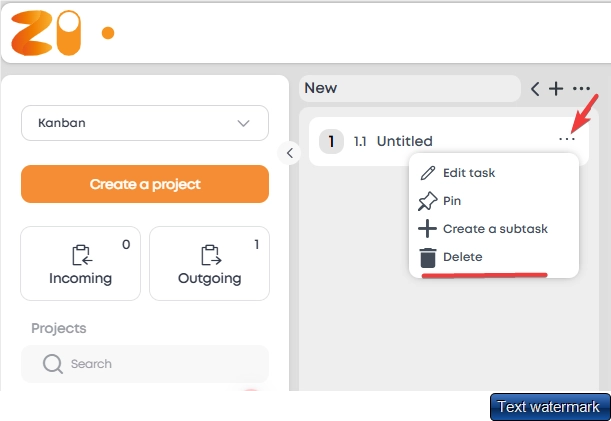Select Pin from the context menu
The image size is (611, 421).
point(451,201)
